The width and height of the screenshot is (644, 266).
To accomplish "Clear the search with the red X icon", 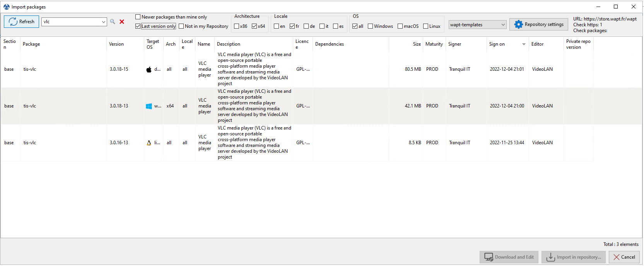I will click(122, 22).
